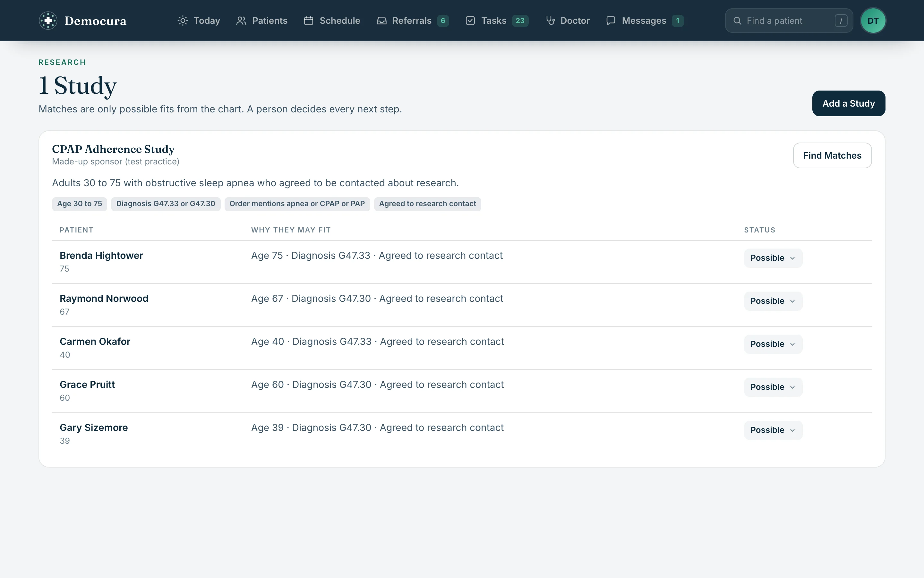Click the Democura cross logo icon
The image size is (924, 578).
pos(48,21)
